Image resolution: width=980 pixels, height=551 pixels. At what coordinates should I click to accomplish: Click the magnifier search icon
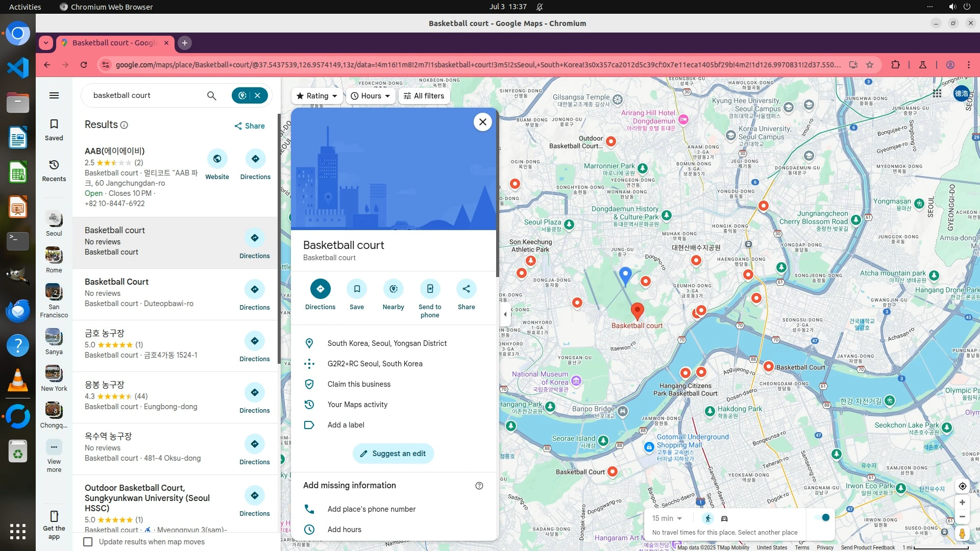click(211, 96)
